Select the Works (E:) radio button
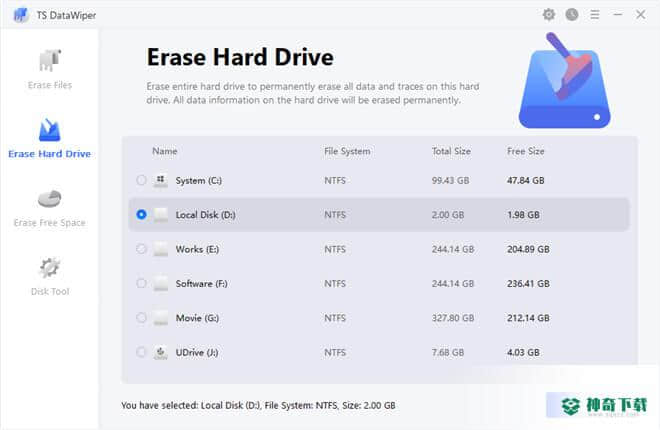Viewport: 660px width, 430px height. tap(141, 249)
